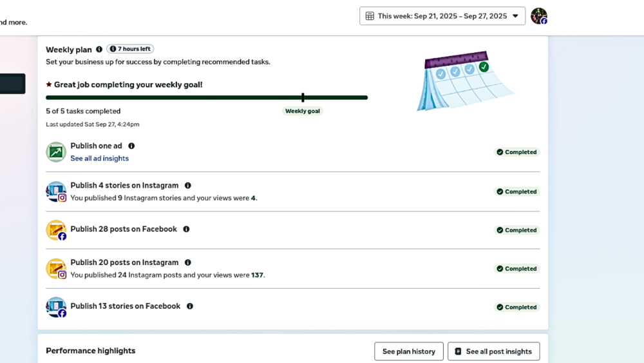Click Completed status for Publish one ad
Viewport: 644px width, 363px height.
(x=516, y=152)
